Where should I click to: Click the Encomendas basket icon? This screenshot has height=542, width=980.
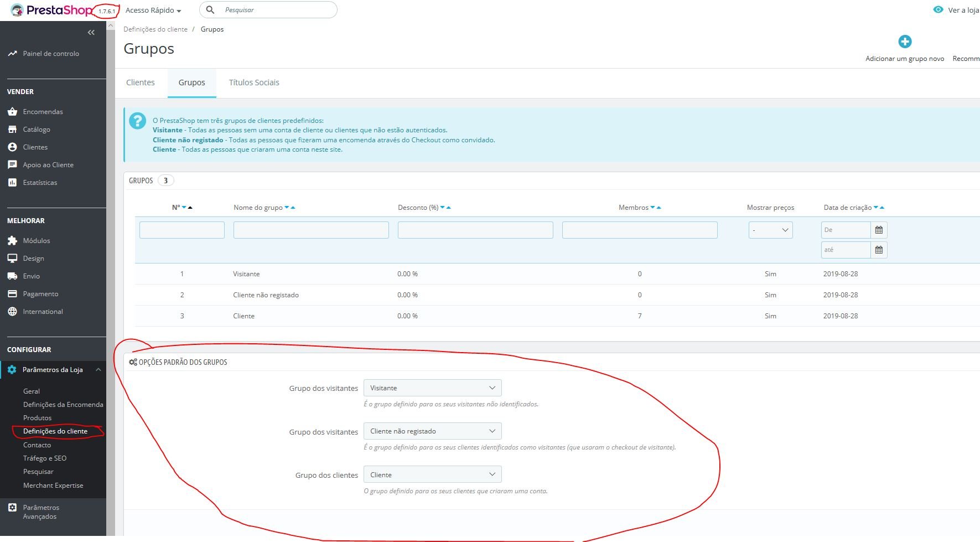pos(12,112)
